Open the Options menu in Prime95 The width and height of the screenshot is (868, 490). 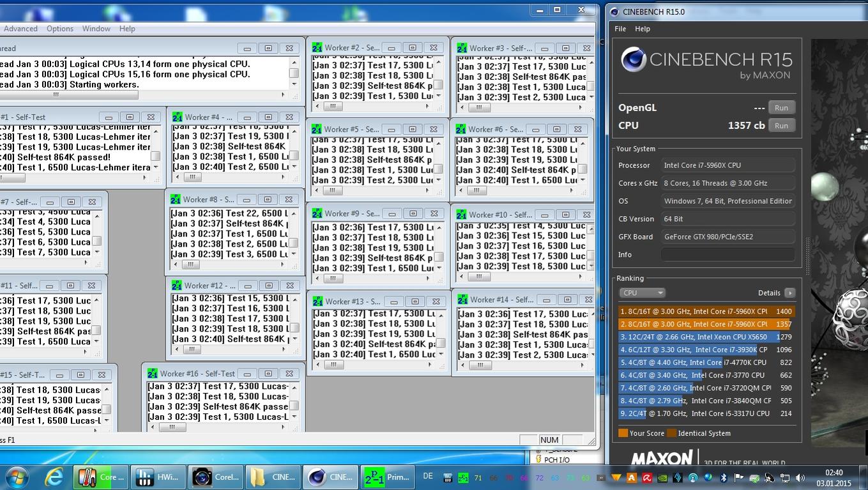[x=60, y=29]
